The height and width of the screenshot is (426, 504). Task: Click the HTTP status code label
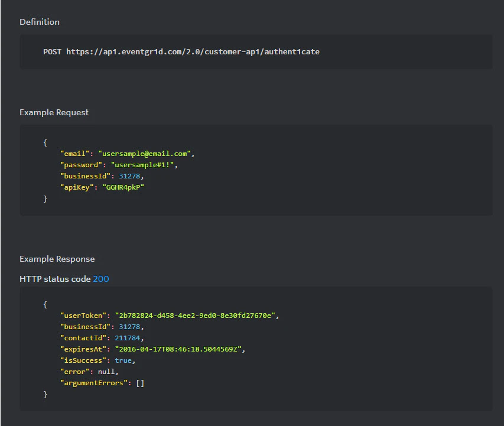55,279
